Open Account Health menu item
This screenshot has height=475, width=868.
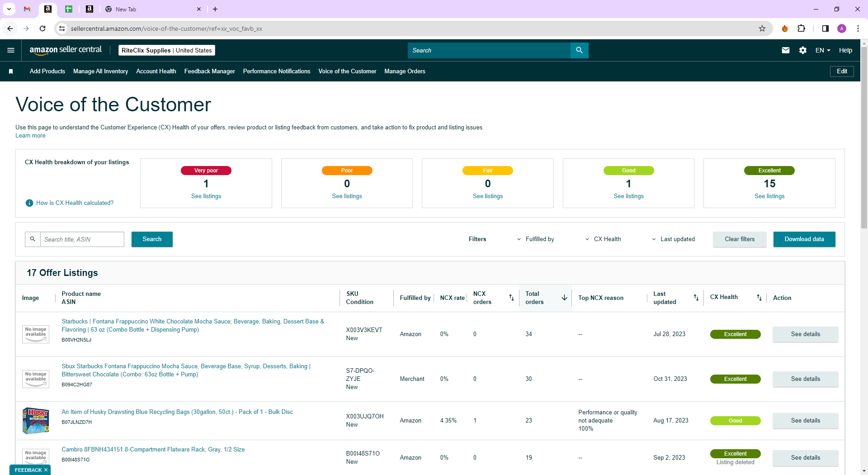click(156, 71)
